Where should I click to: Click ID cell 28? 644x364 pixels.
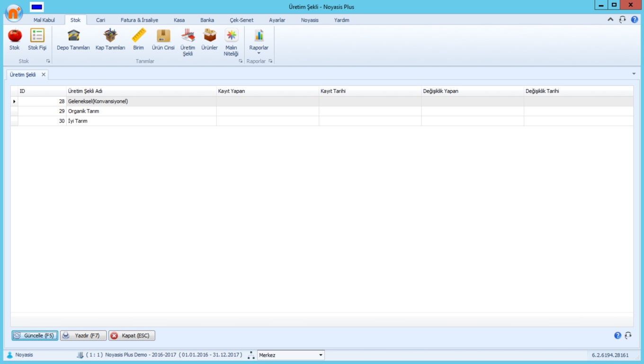(x=42, y=101)
